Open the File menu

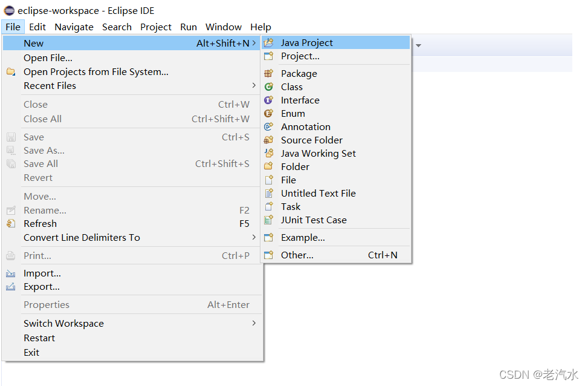point(13,27)
